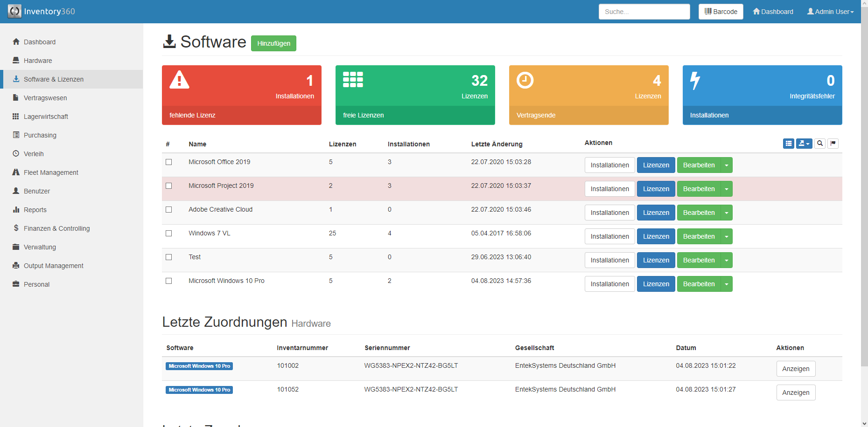Open Bearbeiten dropdown arrow for Microsoft Project 2019
Image resolution: width=868 pixels, height=427 pixels.
point(727,189)
